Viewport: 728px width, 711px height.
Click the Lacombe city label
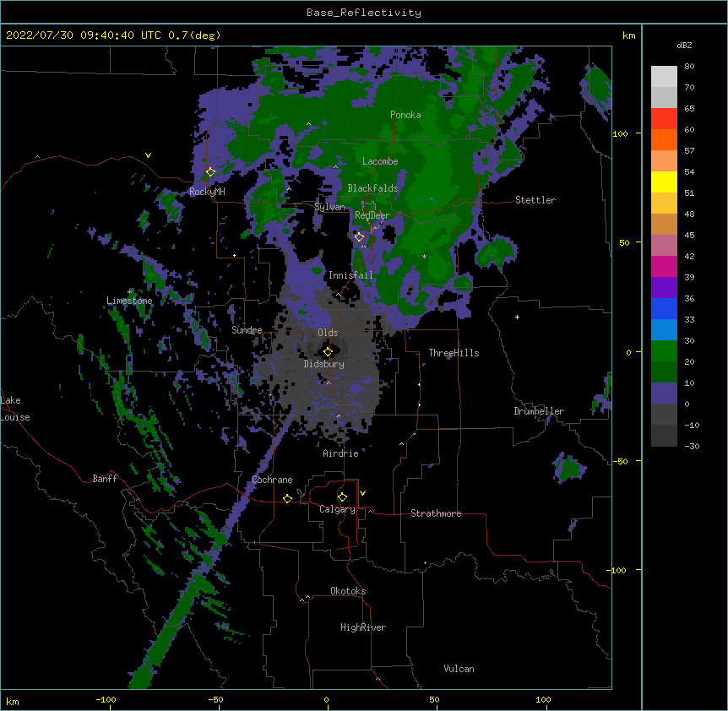(x=380, y=161)
